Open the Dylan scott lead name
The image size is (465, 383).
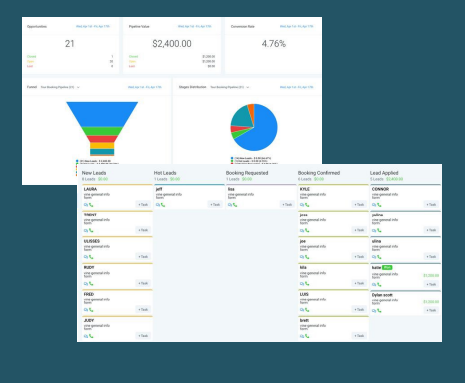[382, 295]
